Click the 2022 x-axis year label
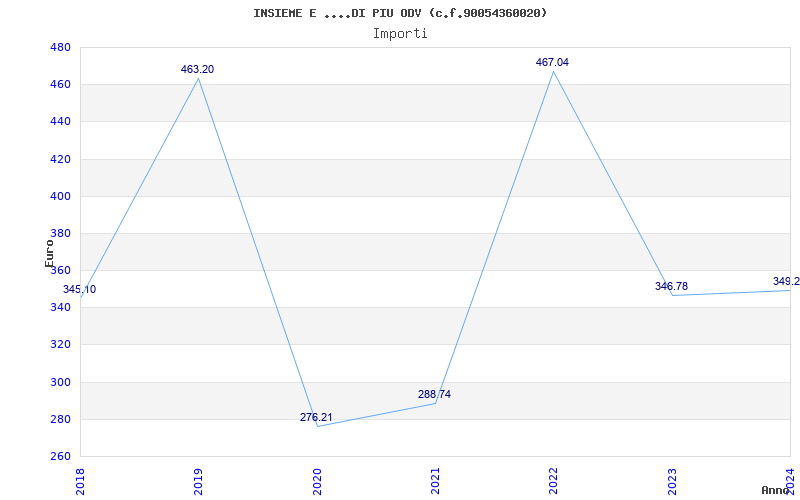The height and width of the screenshot is (500, 800). [554, 481]
